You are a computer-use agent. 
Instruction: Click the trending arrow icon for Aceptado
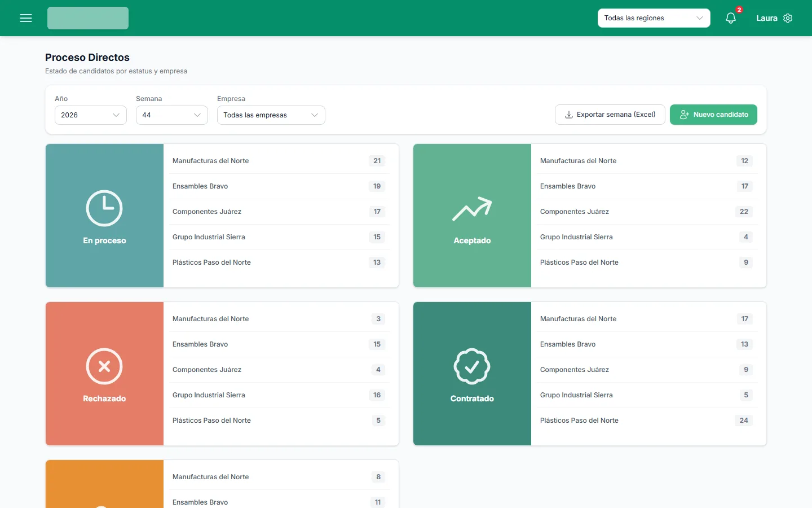[472, 208]
